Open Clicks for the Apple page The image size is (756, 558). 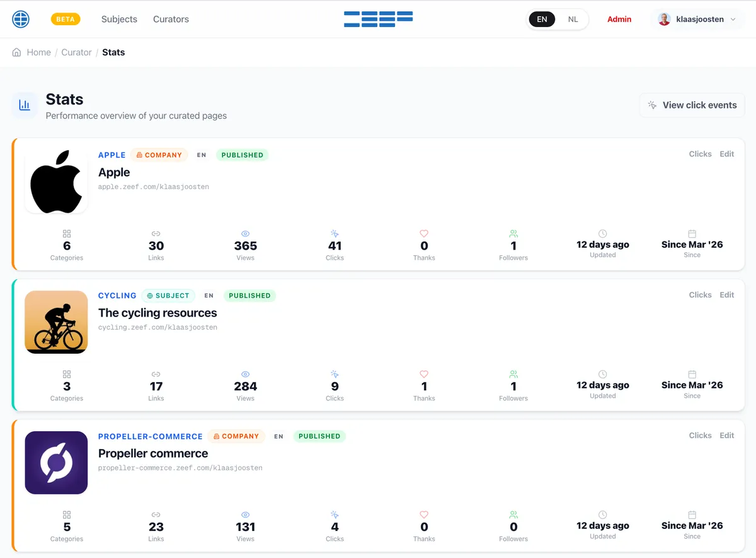point(700,154)
